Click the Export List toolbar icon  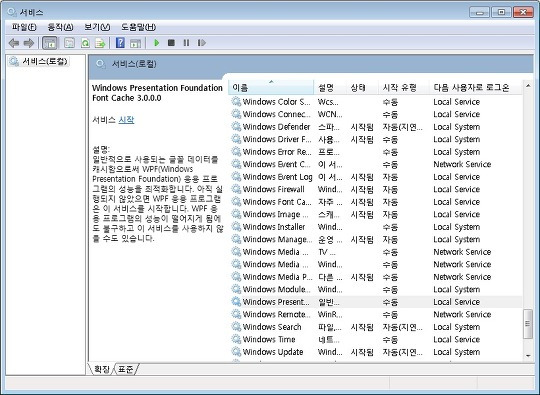100,43
